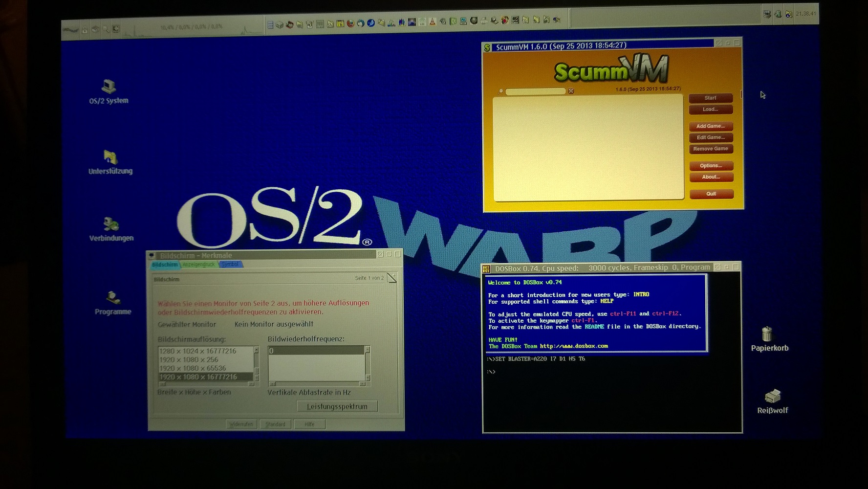Open the OS/2 System desktop icon
868x489 pixels.
point(108,87)
